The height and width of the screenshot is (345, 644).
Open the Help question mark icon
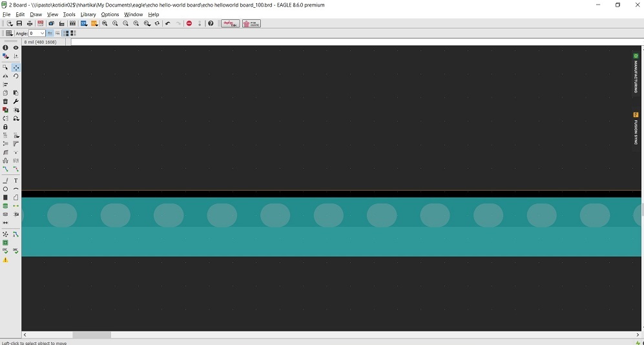(x=211, y=23)
